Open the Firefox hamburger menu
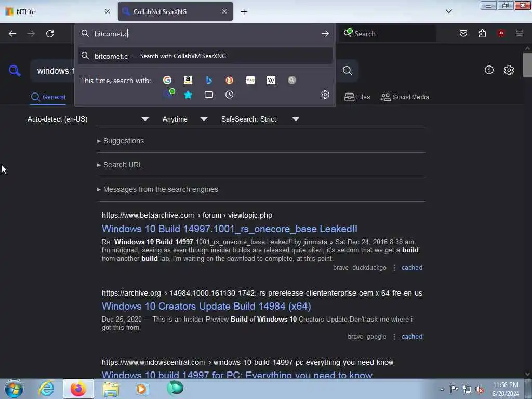The width and height of the screenshot is (532, 399). pos(520,33)
